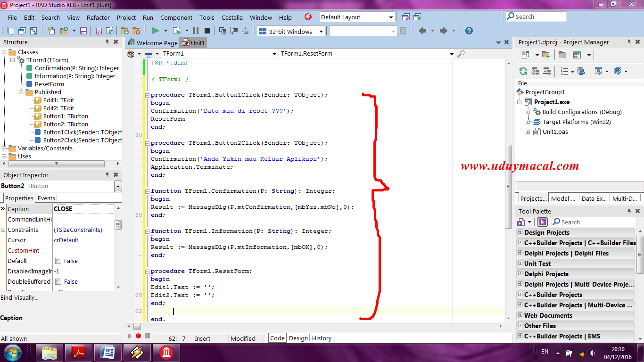Open the TForm1 class dropdown in editor
This screenshot has width=644, height=362.
point(275,54)
